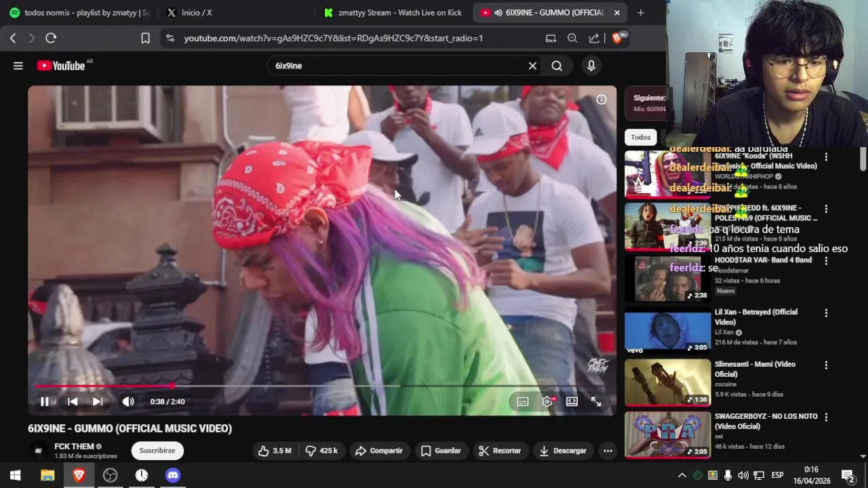Open YouTube hamburger guide menu
Image resolution: width=868 pixels, height=488 pixels.
click(18, 66)
